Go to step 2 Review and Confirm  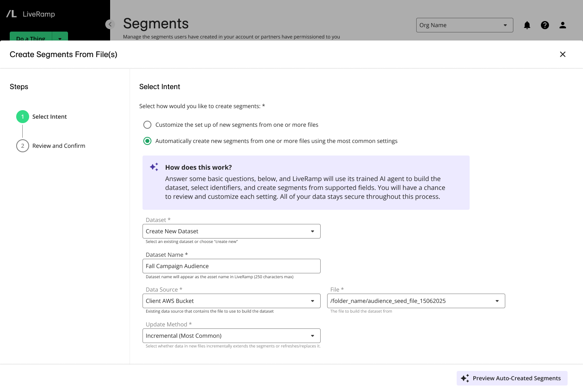[x=51, y=146]
